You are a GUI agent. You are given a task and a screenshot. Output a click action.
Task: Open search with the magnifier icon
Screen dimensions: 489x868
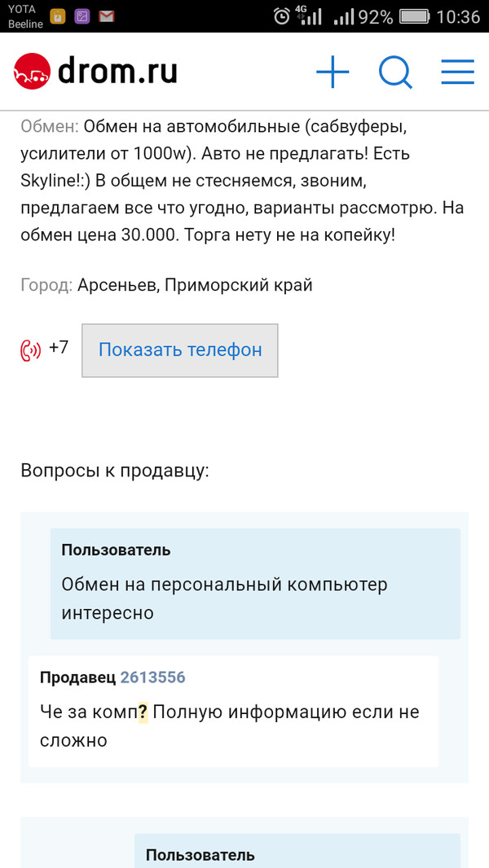pyautogui.click(x=395, y=73)
